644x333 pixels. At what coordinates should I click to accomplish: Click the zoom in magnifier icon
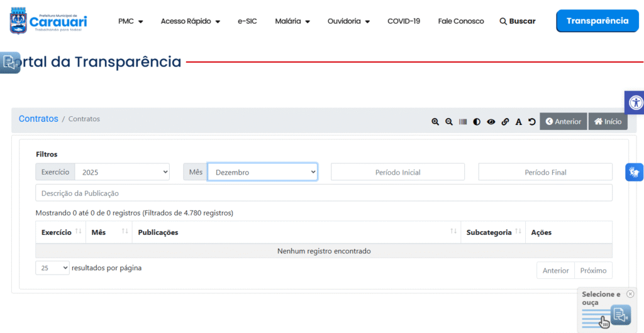click(435, 122)
